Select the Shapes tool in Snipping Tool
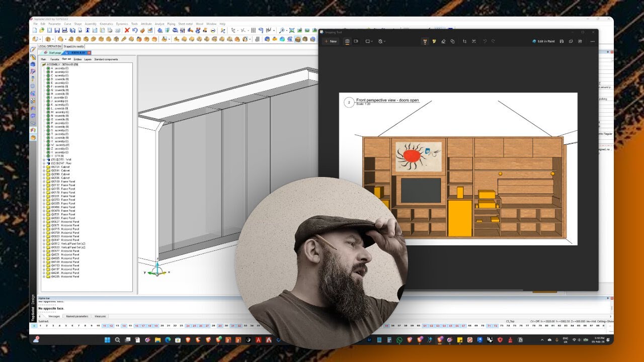644x362 pixels. click(x=452, y=41)
